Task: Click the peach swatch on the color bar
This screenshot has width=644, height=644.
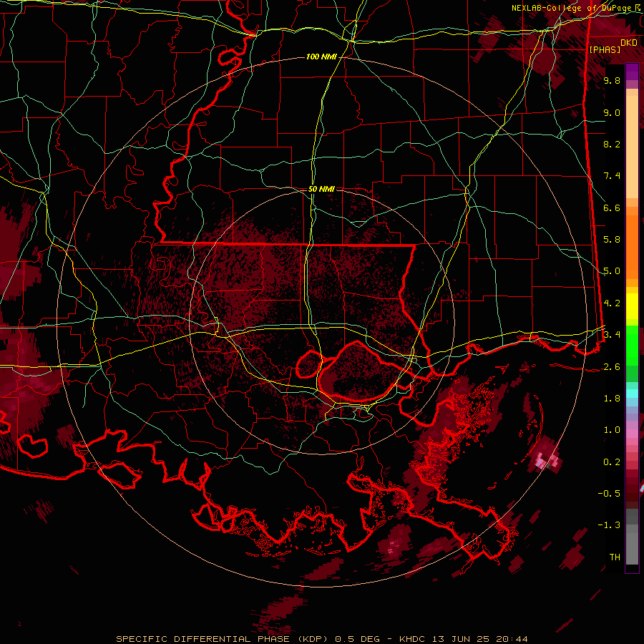Action: [632, 144]
